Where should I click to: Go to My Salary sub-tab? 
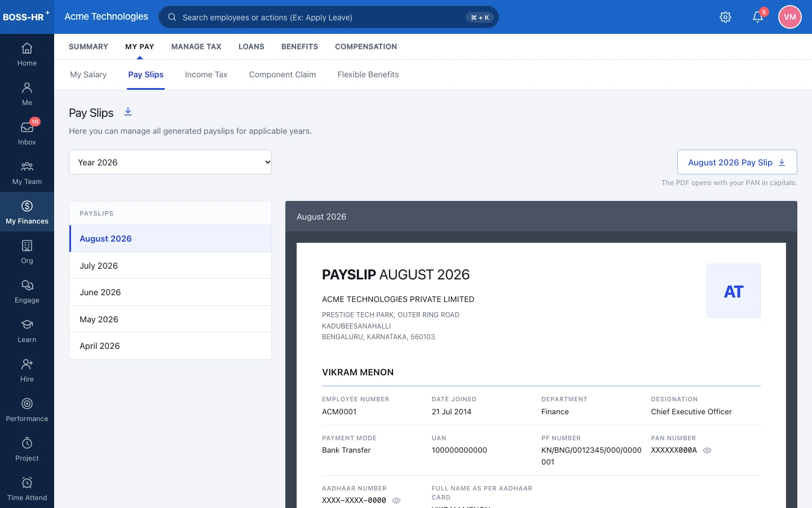click(89, 75)
